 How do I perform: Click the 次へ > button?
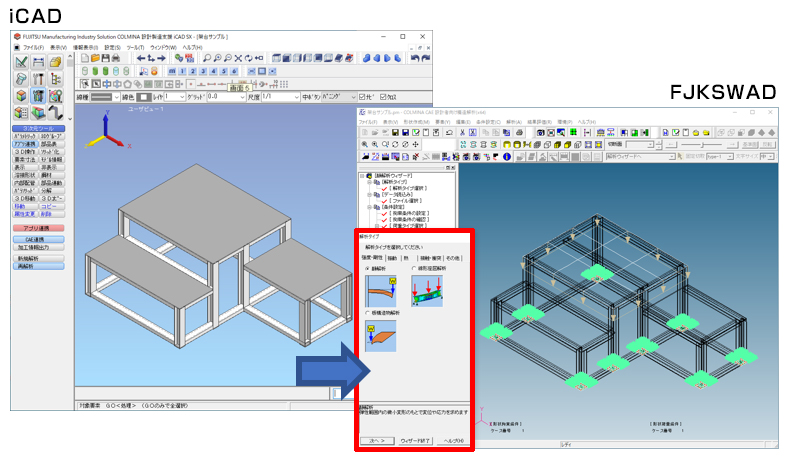(378, 440)
